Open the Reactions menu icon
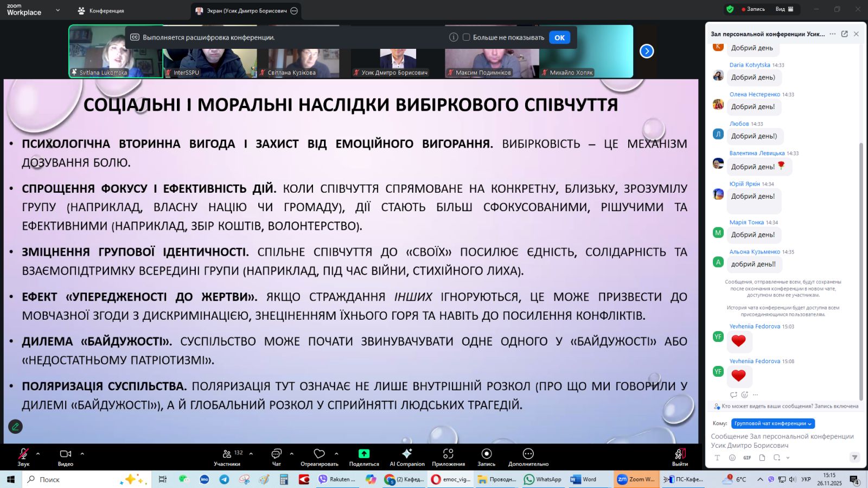This screenshot has height=488, width=868. [x=319, y=454]
